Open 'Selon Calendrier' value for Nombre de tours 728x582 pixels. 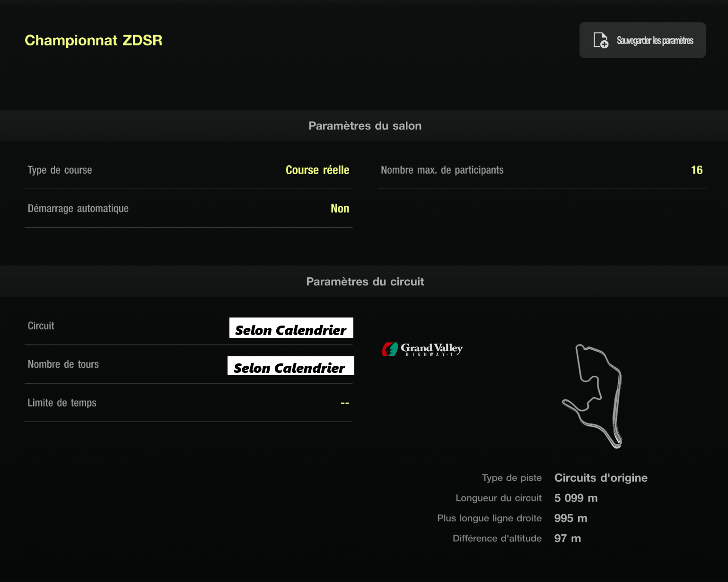click(290, 366)
